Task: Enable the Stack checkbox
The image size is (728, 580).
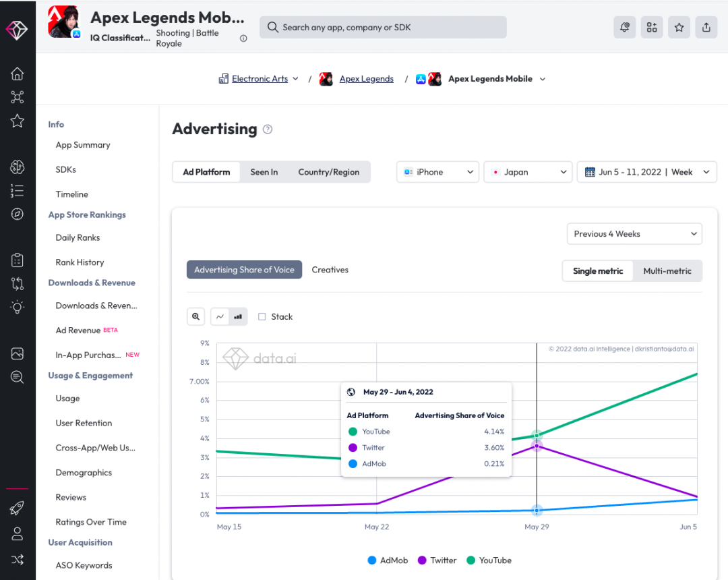Action: pos(262,316)
